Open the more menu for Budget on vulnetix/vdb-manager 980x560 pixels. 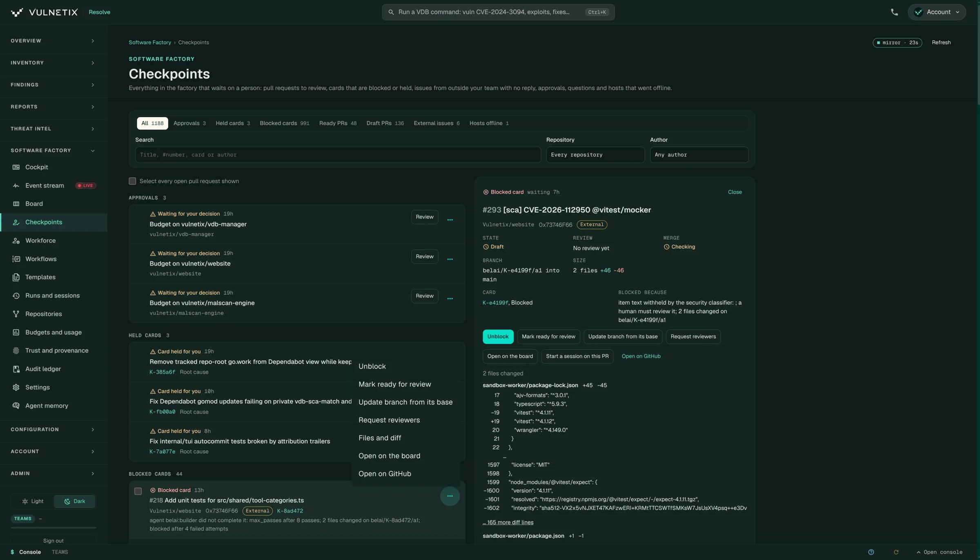(x=450, y=220)
